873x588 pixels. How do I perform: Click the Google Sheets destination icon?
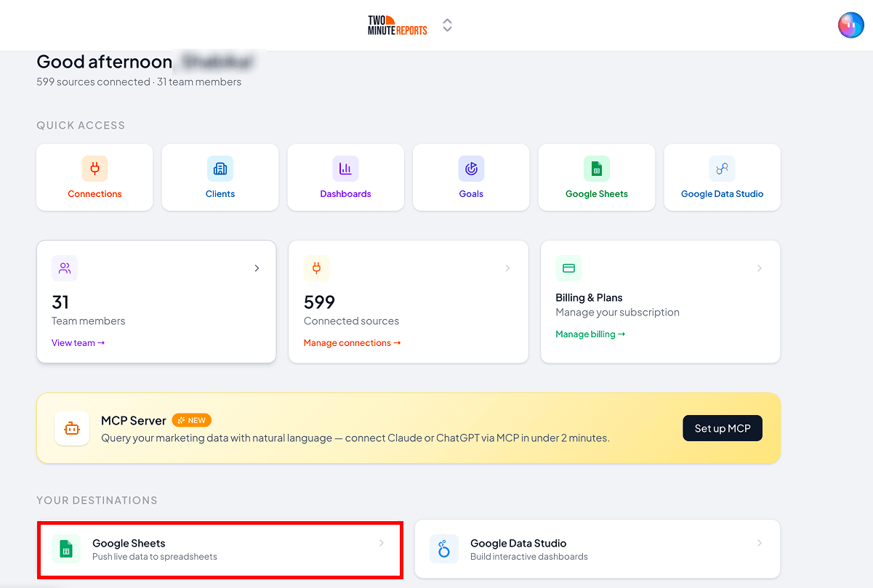pyautogui.click(x=65, y=549)
